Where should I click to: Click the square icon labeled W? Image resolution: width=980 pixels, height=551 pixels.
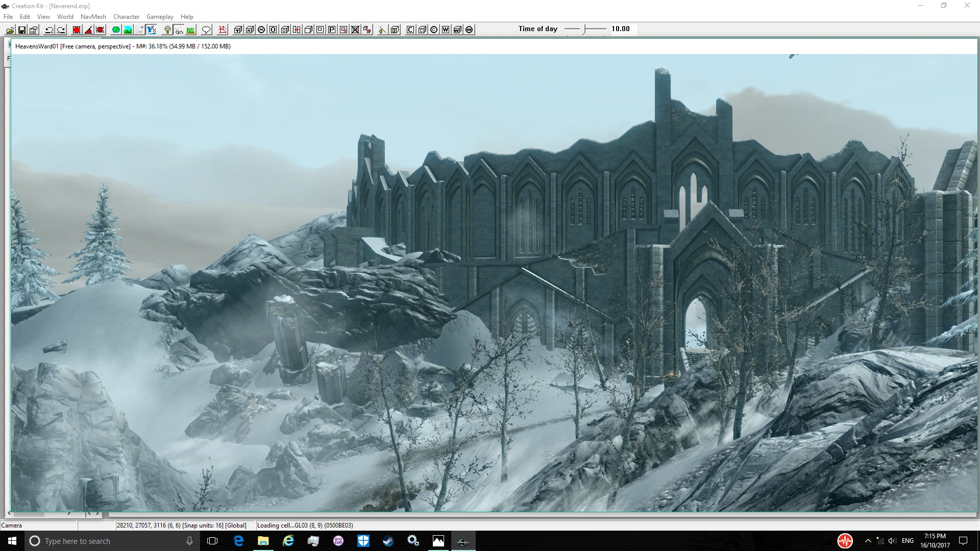click(446, 30)
